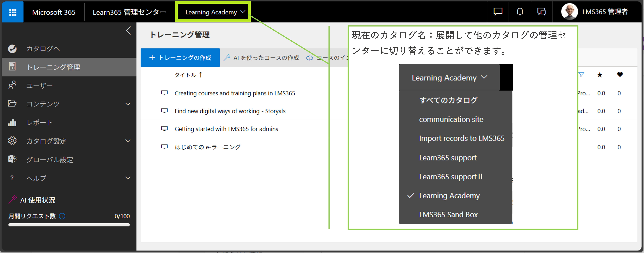
Task: Go to カタログへ in the sidebar
Action: (x=43, y=49)
